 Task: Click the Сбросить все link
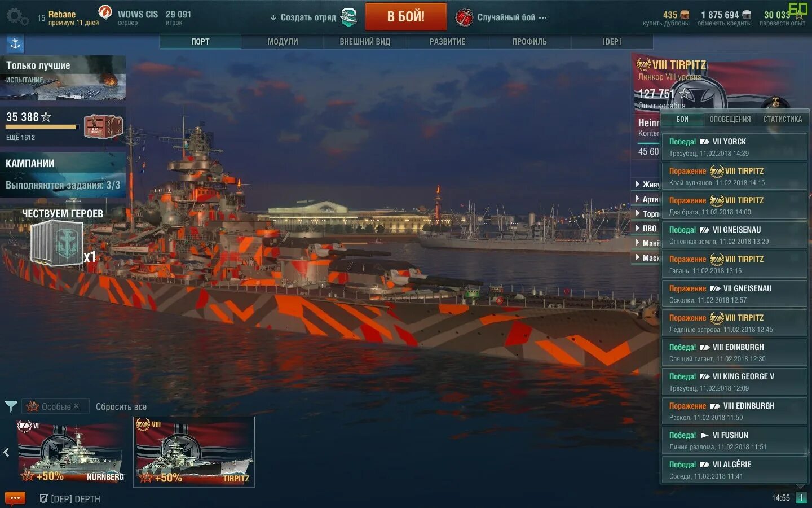click(x=121, y=406)
